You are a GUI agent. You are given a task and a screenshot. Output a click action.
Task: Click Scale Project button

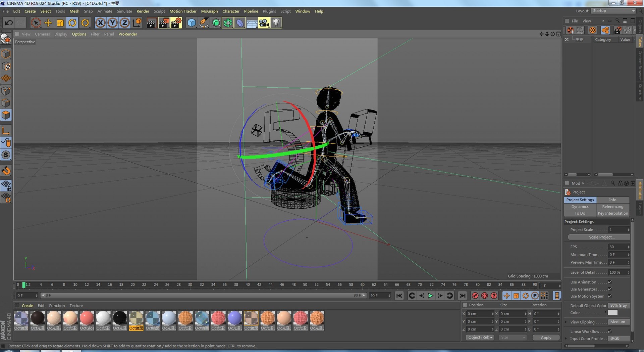[599, 237]
